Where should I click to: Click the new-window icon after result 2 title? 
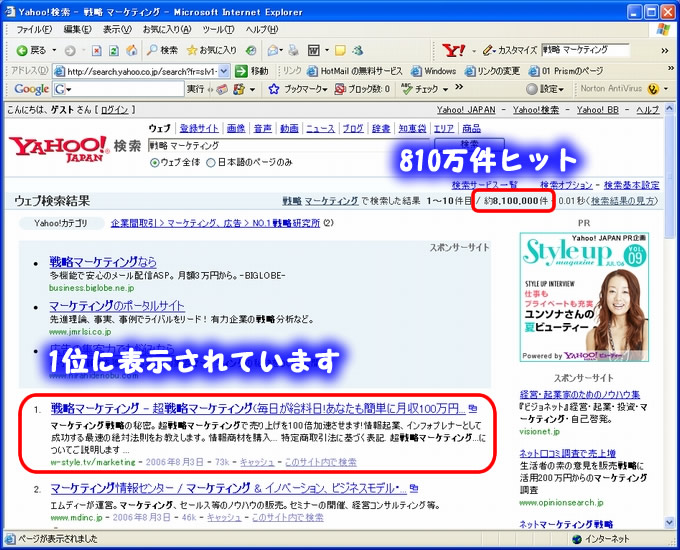click(x=414, y=489)
